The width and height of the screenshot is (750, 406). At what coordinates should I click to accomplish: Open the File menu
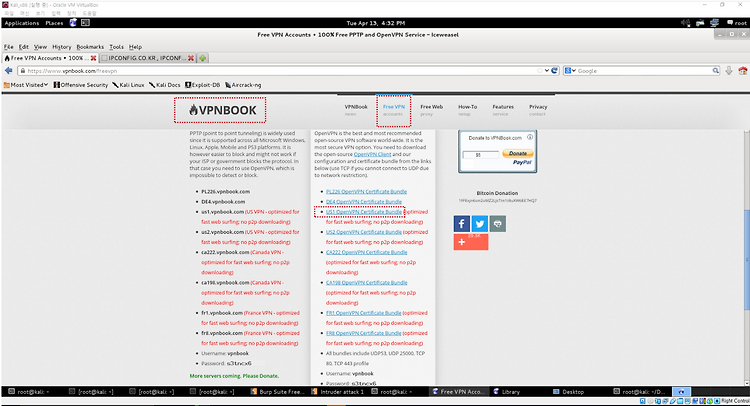[9, 47]
